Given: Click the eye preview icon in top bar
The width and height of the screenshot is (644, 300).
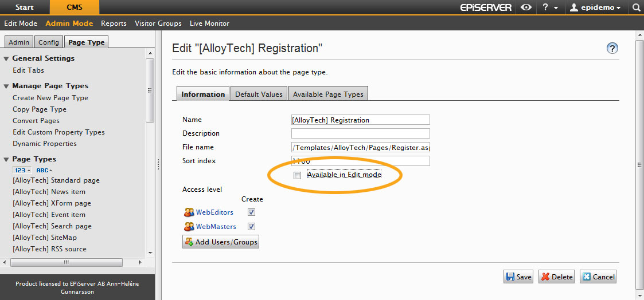Looking at the screenshot, I should pyautogui.click(x=526, y=7).
